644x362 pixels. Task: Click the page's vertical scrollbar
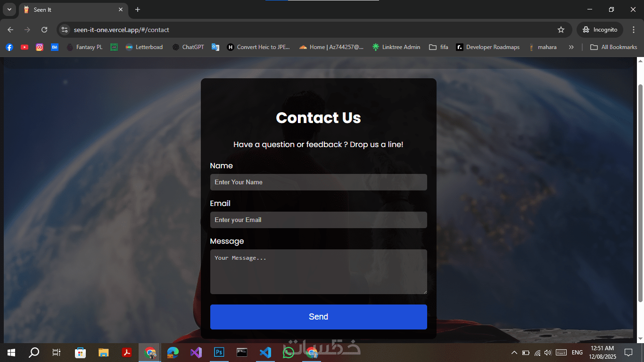coord(640,193)
